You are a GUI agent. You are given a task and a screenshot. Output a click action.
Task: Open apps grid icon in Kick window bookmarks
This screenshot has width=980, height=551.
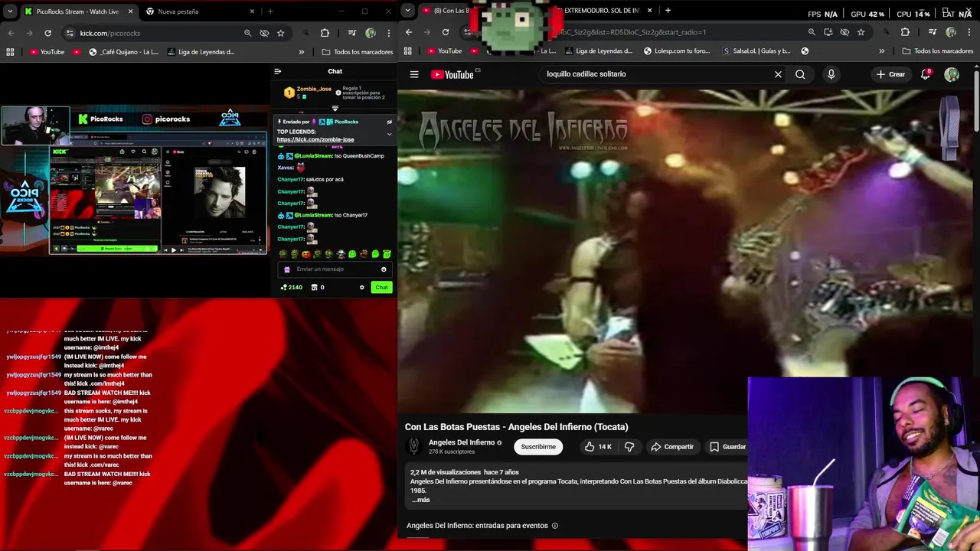pyautogui.click(x=10, y=52)
